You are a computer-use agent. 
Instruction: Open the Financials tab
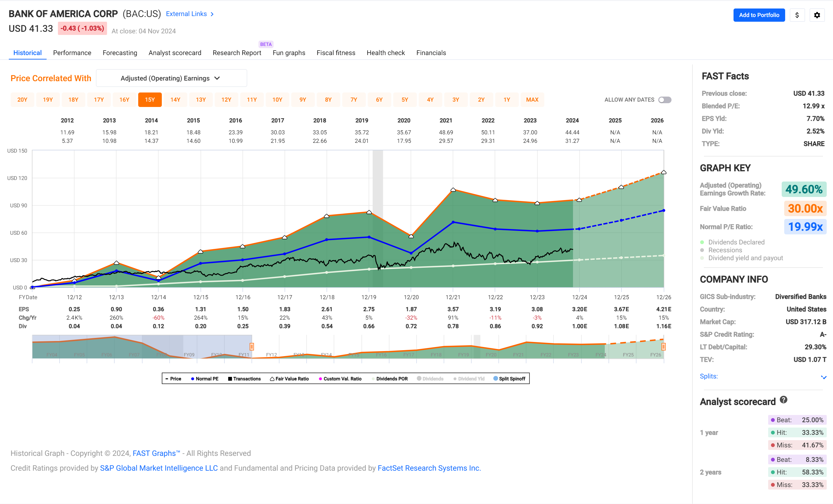coord(431,53)
